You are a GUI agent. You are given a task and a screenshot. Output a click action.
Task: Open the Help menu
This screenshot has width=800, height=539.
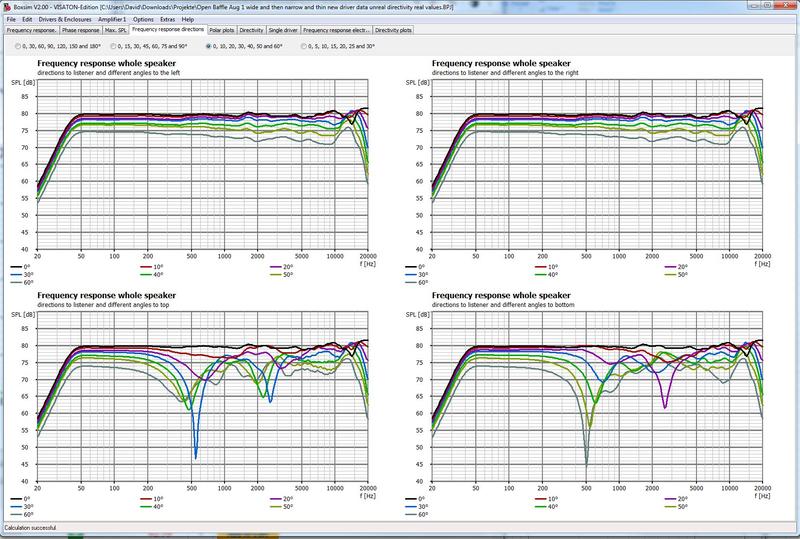coord(188,19)
